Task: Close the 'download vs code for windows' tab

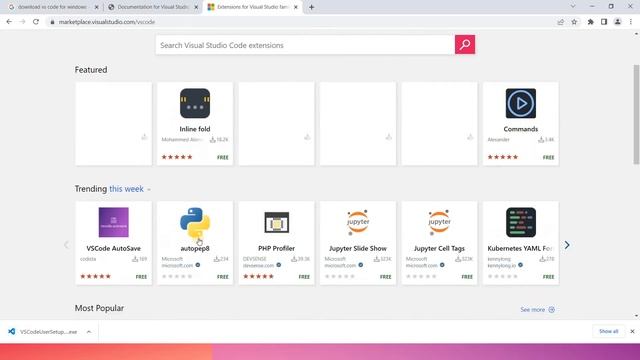Action: click(x=96, y=7)
